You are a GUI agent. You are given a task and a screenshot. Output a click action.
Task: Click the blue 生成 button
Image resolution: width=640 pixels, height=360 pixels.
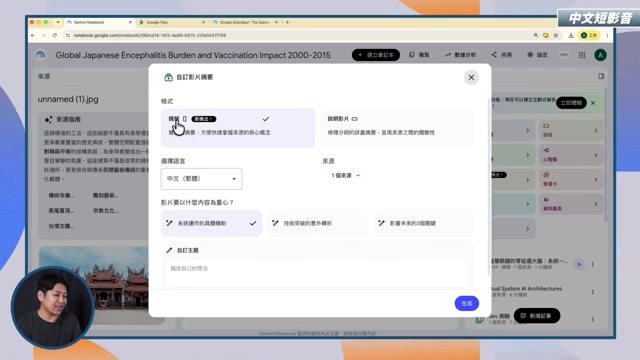point(467,303)
